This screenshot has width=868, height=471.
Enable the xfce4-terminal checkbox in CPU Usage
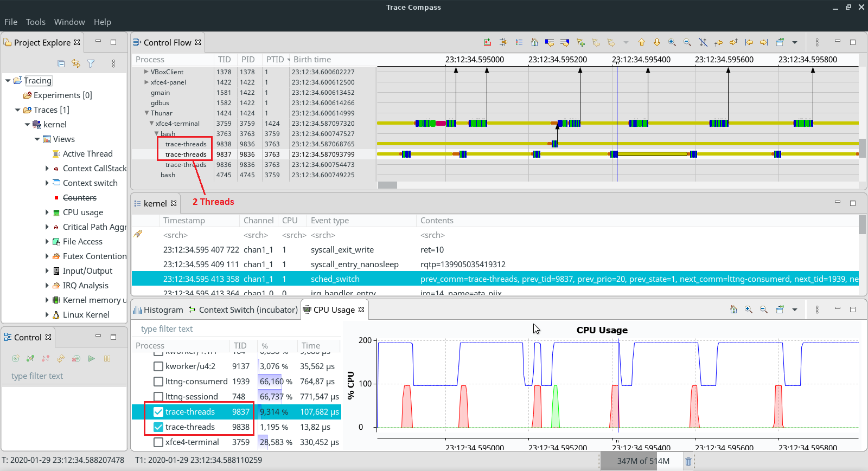pyautogui.click(x=158, y=442)
